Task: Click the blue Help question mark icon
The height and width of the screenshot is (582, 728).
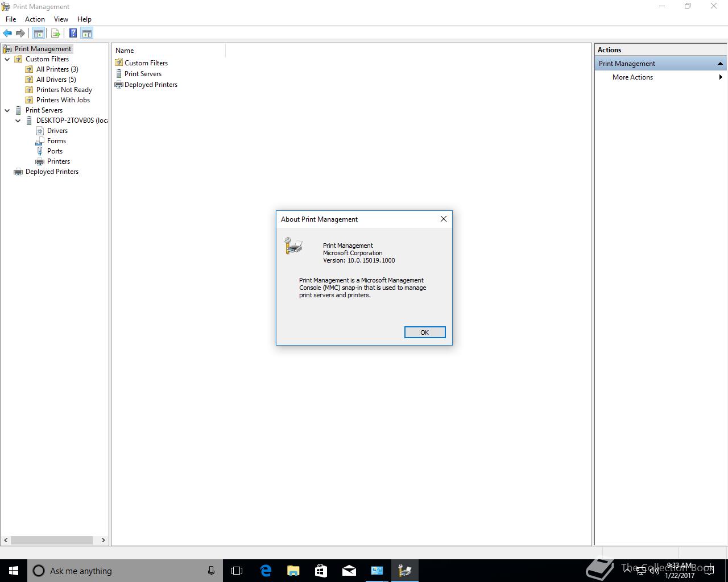Action: tap(73, 34)
